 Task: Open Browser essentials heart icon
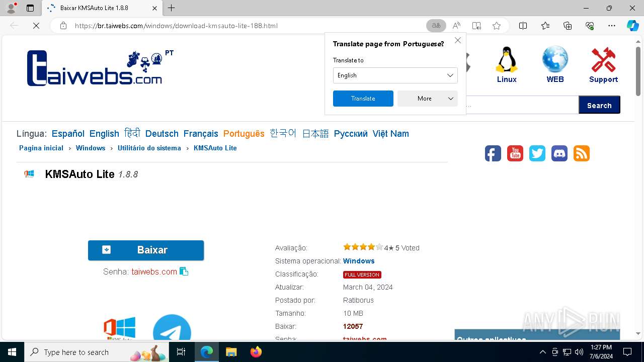590,26
